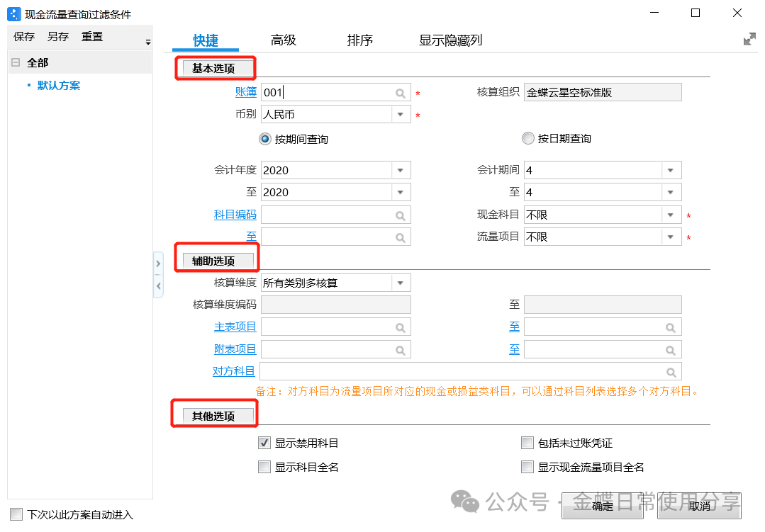Open the 核算维度 dropdown
This screenshot has height=532, width=765.
tap(401, 283)
